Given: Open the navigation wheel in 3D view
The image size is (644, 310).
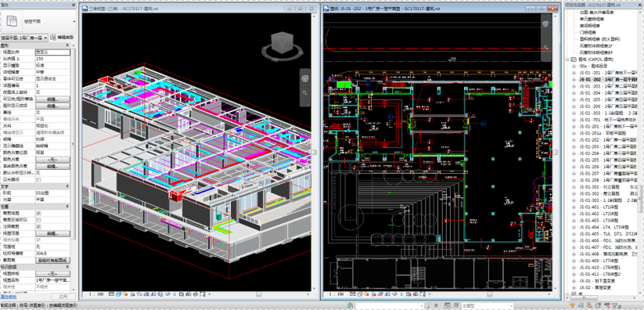Looking at the screenshot, I should click(304, 78).
